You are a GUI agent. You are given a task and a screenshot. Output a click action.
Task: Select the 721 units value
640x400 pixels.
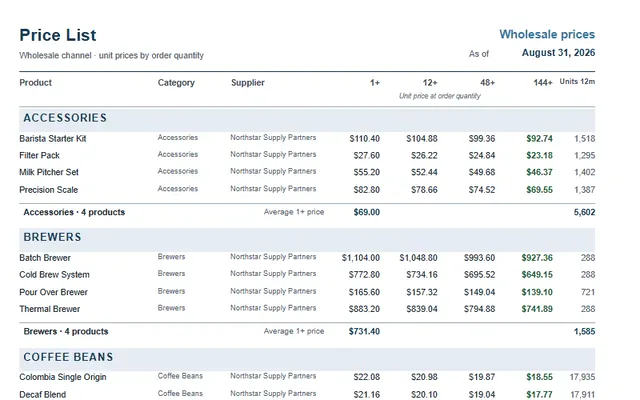(588, 292)
